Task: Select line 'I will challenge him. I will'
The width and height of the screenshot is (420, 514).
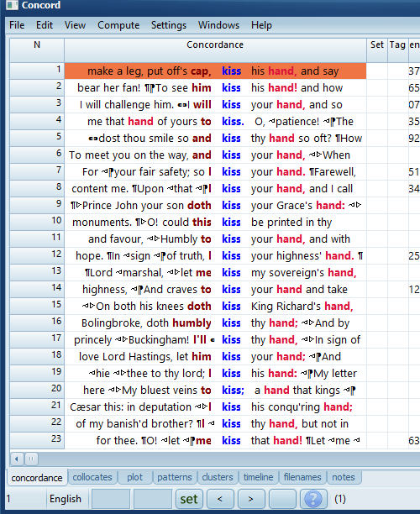Action: pyautogui.click(x=215, y=105)
